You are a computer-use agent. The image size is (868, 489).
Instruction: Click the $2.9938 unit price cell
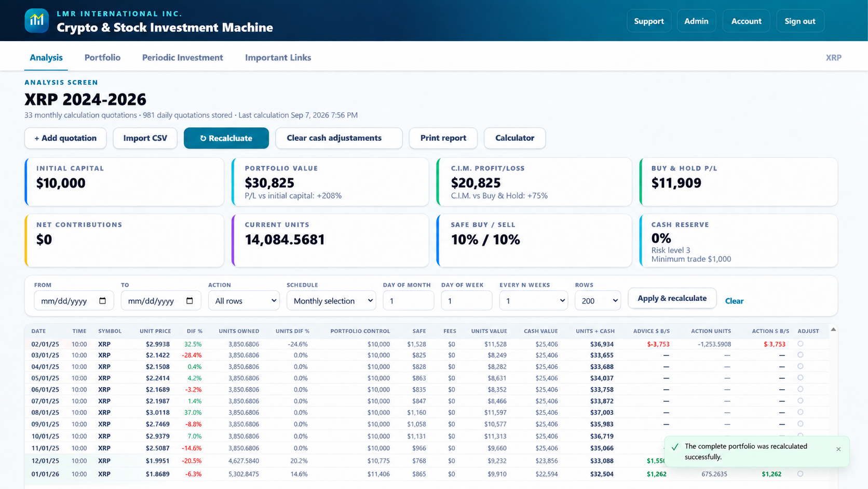158,344
